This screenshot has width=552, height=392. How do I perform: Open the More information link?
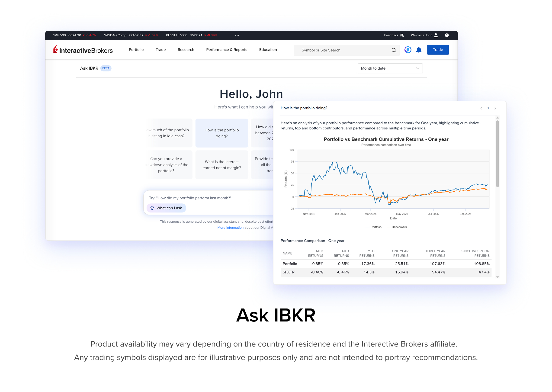pyautogui.click(x=230, y=228)
